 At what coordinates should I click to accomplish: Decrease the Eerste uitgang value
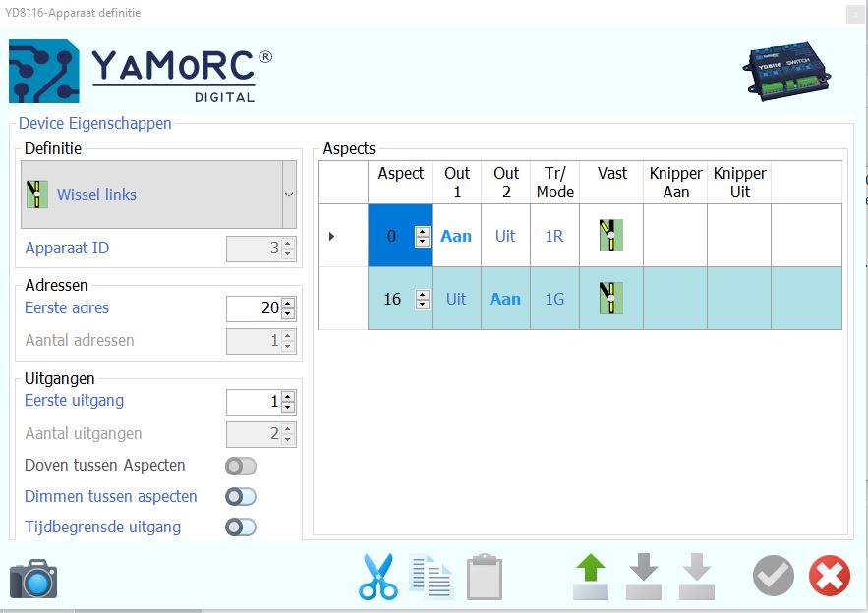[x=288, y=407]
